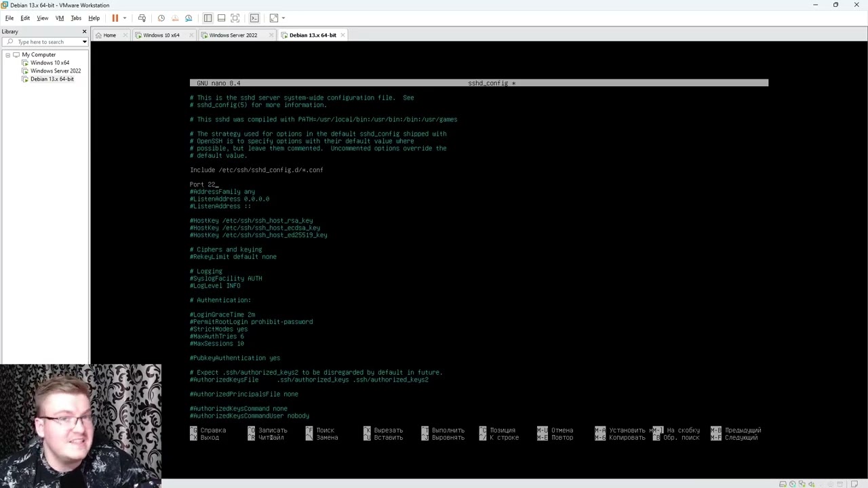
Task: Click the '#SyslogFacility AUTH' line
Action: (226, 279)
